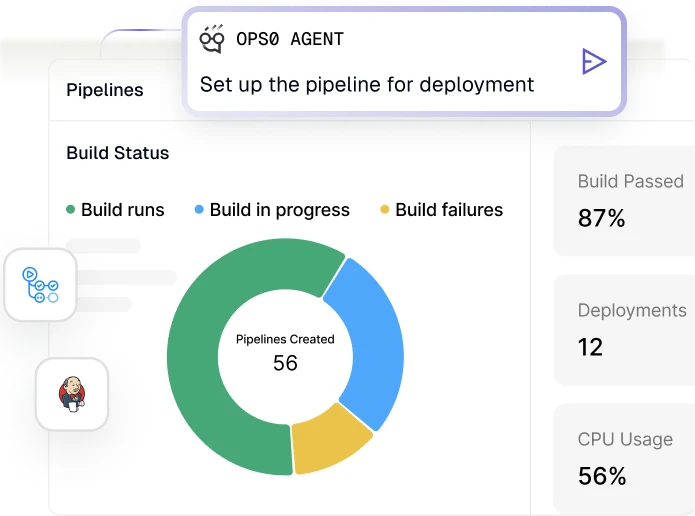Open the Build Passed 87% card

pyautogui.click(x=624, y=200)
